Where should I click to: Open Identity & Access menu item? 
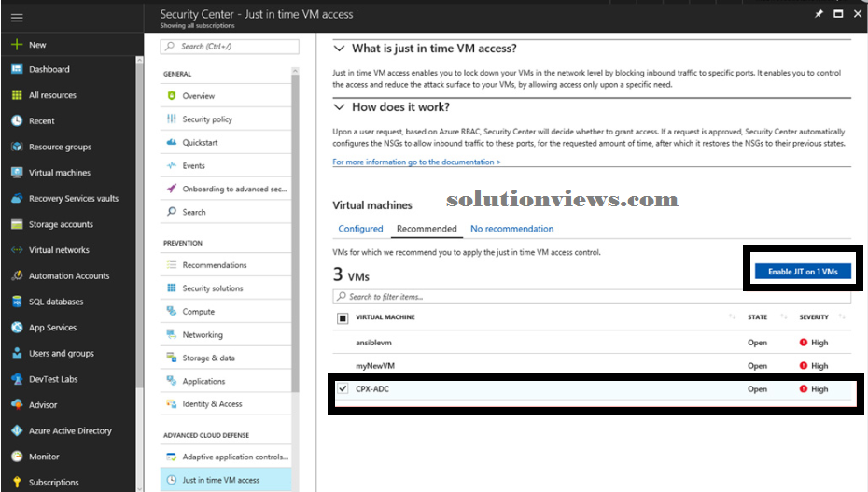pos(226,404)
